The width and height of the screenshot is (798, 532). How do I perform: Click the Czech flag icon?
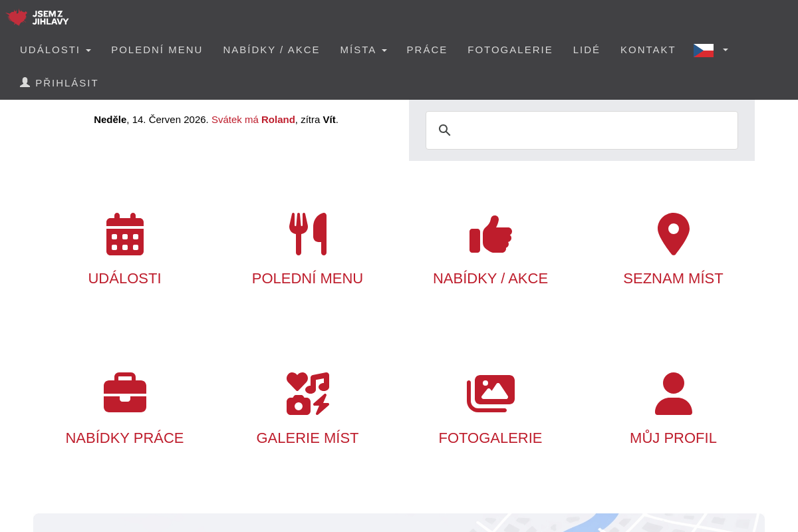pyautogui.click(x=704, y=50)
